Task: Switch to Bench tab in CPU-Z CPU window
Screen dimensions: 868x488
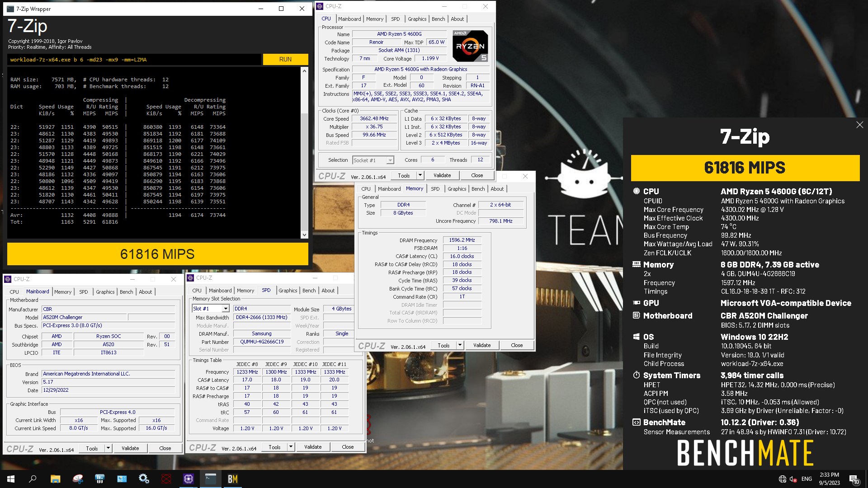Action: (x=438, y=19)
